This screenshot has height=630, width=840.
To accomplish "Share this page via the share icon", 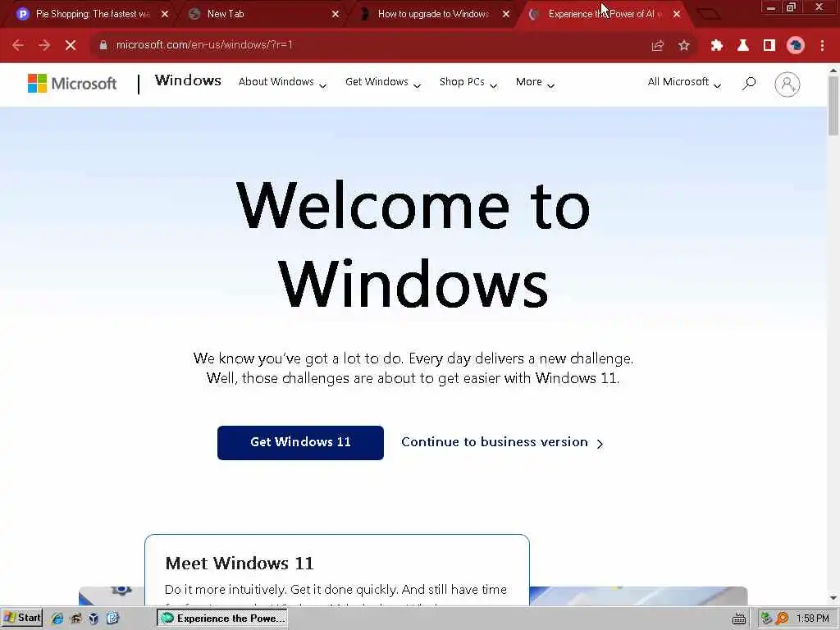I will (x=658, y=46).
